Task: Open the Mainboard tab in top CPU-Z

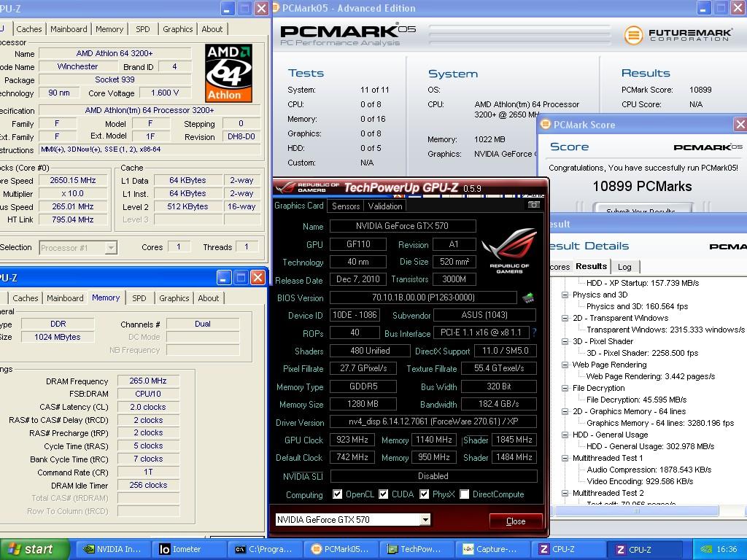Action: coord(69,29)
